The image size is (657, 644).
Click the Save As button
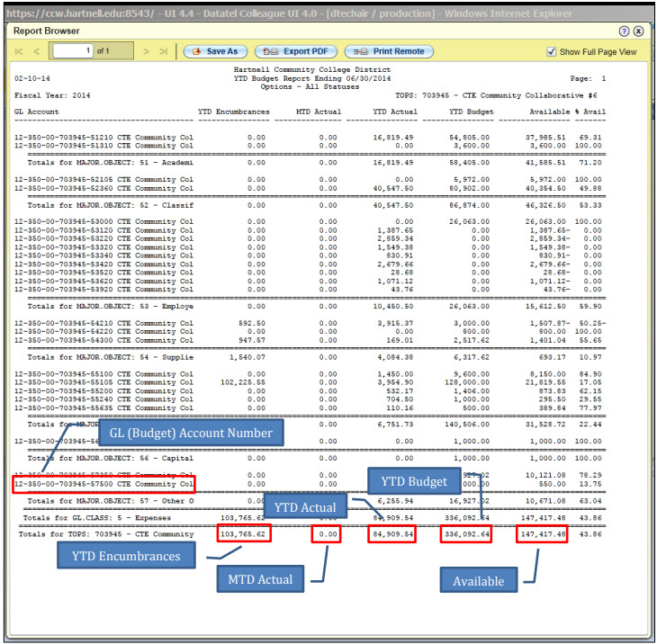coord(215,51)
